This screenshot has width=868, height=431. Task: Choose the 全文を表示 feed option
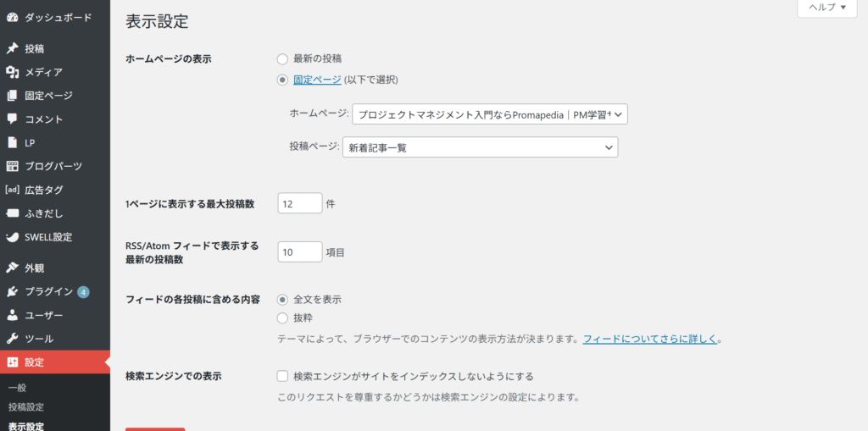point(282,300)
